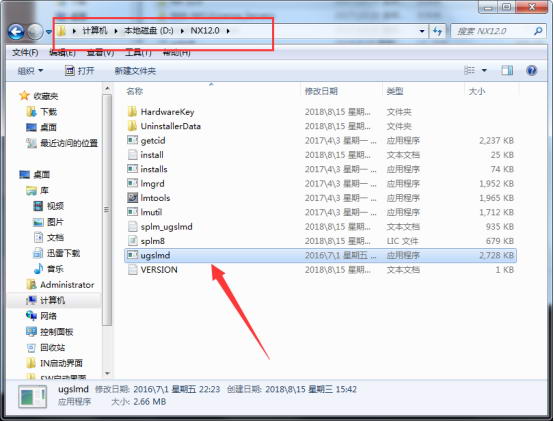
Task: Sort by the 修改日期 column header
Action: coord(321,92)
